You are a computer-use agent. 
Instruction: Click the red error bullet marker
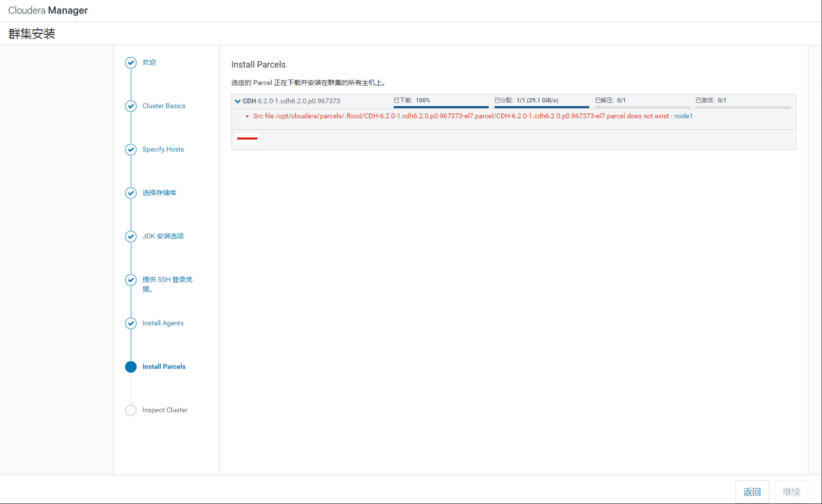tap(247, 116)
